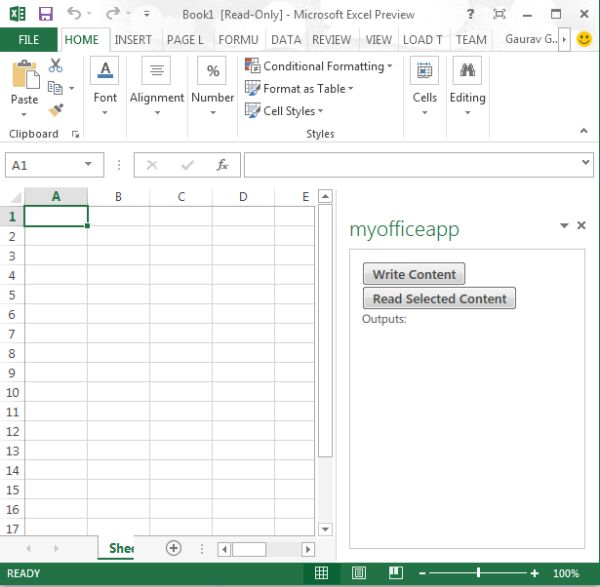Screen dimensions: 600x587
Task: Undo the last action
Action: click(74, 14)
